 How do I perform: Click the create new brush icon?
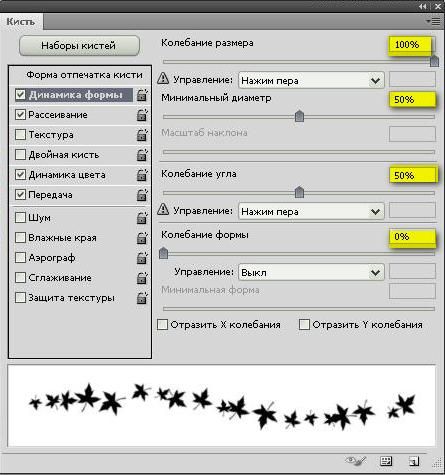click(414, 461)
